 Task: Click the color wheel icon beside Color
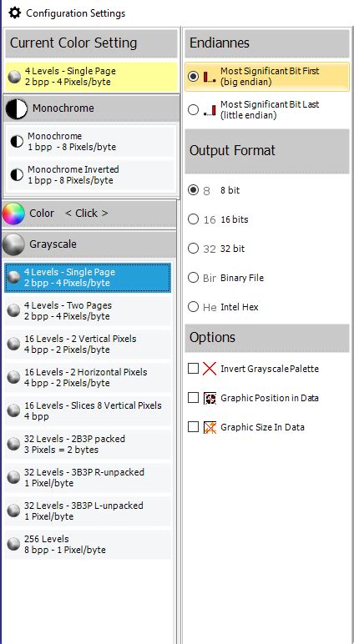click(x=13, y=214)
